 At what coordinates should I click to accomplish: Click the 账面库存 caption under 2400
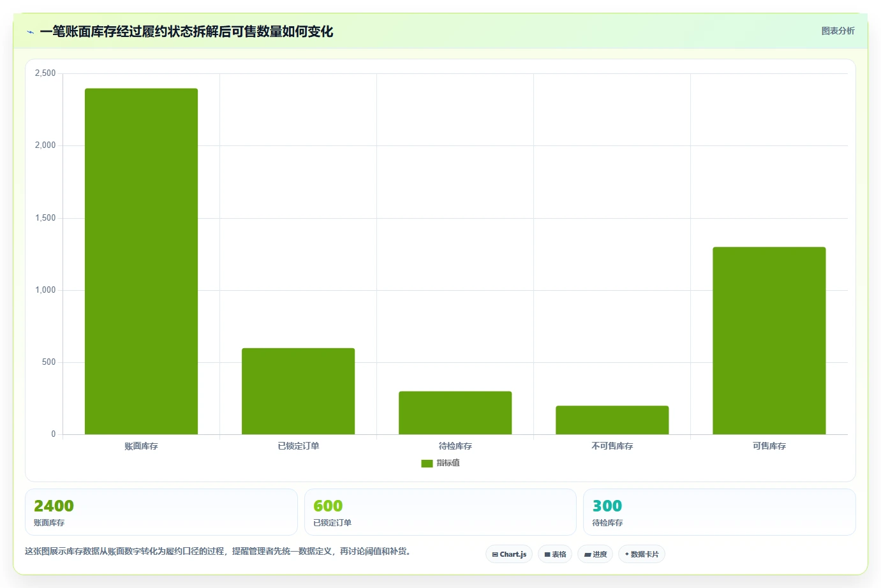click(x=49, y=522)
